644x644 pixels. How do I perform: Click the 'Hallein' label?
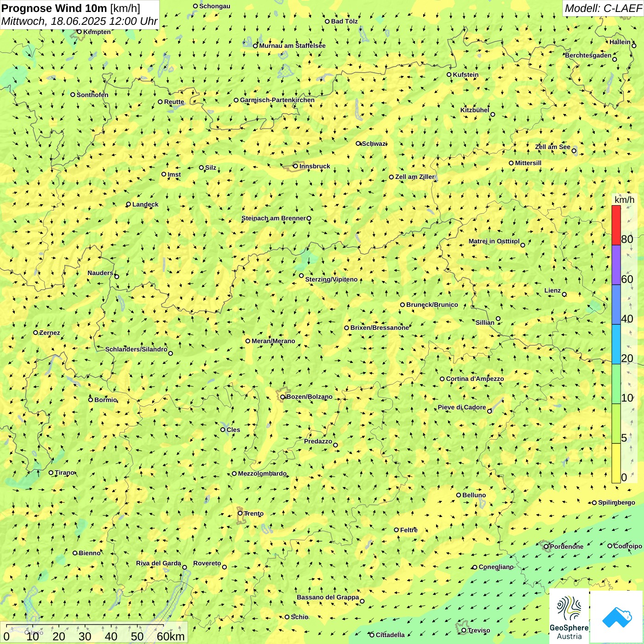tap(620, 42)
